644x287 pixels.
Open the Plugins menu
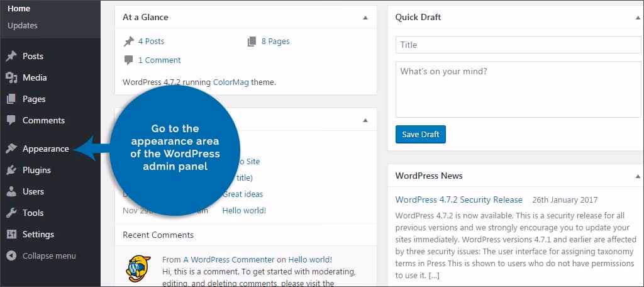36,170
